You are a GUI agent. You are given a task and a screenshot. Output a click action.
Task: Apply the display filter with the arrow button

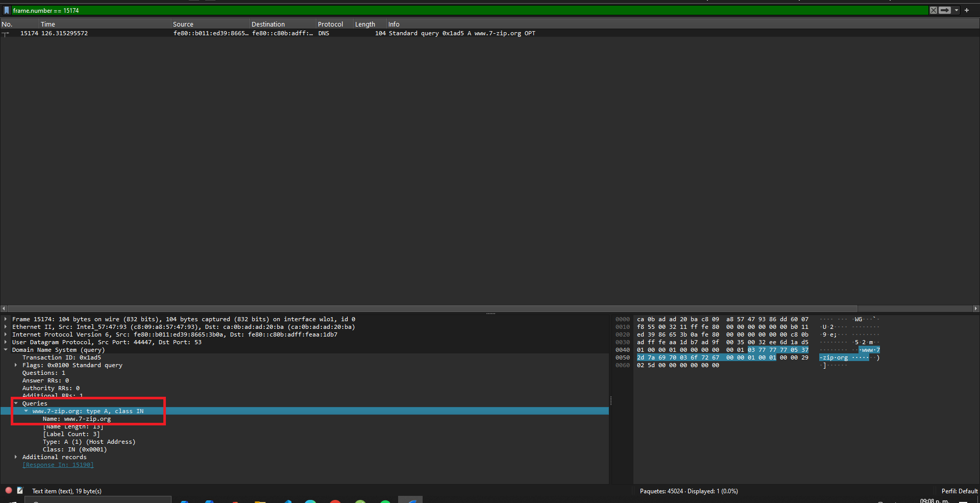945,10
